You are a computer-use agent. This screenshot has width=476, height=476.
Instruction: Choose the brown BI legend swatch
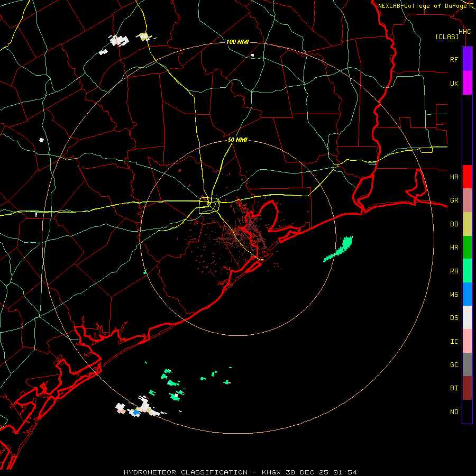(x=467, y=388)
